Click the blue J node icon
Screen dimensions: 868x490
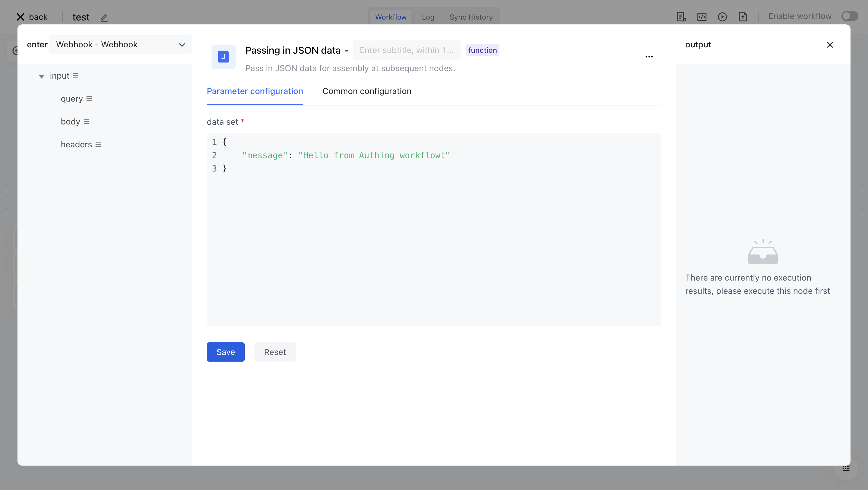tap(223, 57)
